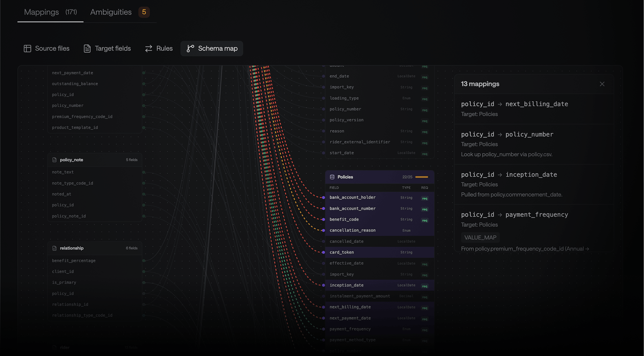Click the connector dot beside card_token
644x356 pixels.
[x=324, y=252]
